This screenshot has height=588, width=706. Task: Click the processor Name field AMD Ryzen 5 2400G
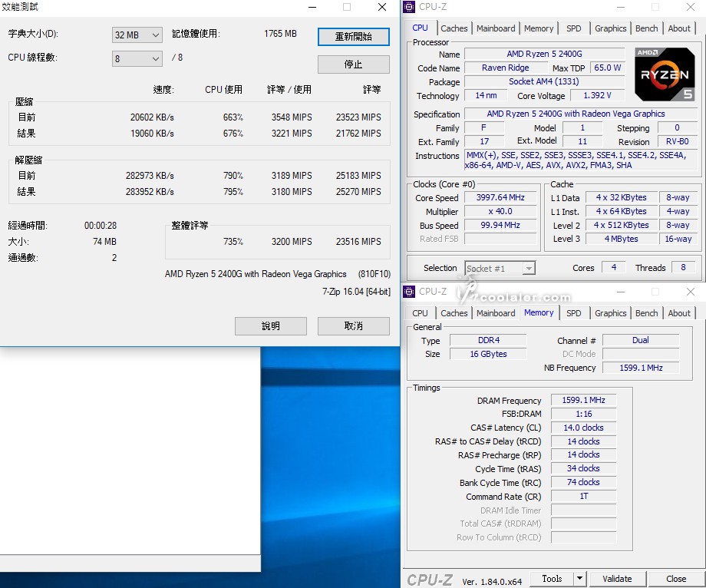tap(544, 54)
